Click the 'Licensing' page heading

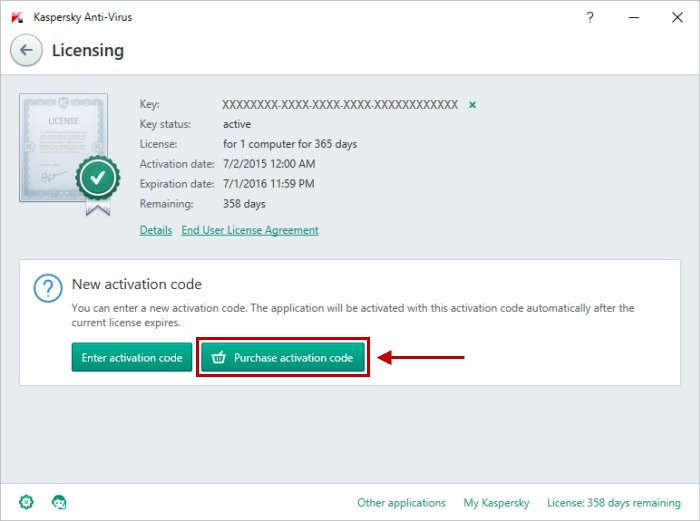(88, 50)
